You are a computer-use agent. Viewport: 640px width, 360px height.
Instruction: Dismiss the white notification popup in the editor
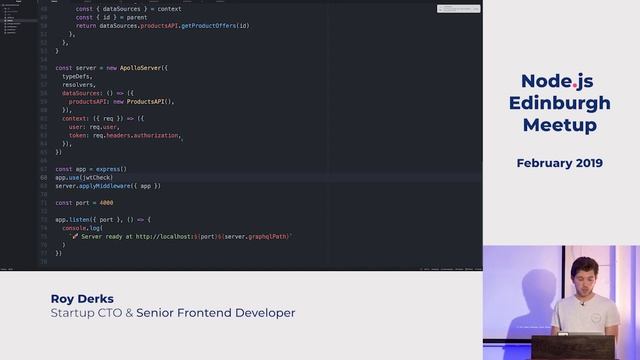pos(458,9)
